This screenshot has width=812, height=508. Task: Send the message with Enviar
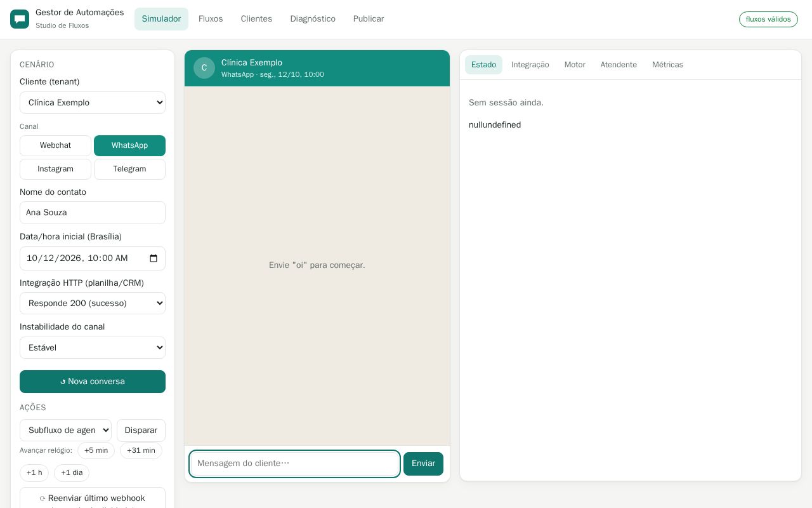423,464
